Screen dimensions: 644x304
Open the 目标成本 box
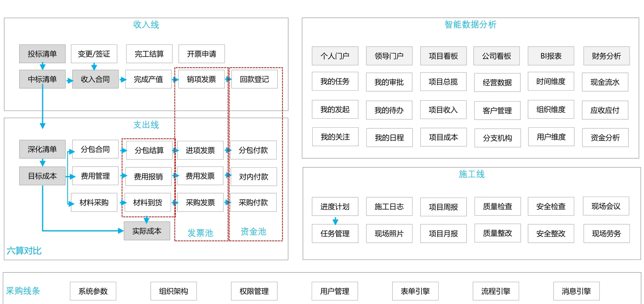(42, 176)
